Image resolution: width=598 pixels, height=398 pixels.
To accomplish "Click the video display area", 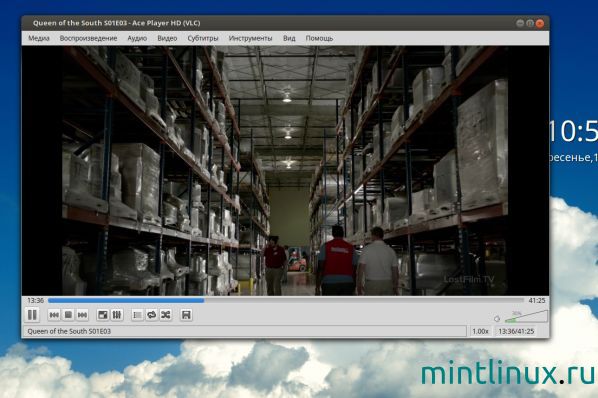I will (x=285, y=170).
